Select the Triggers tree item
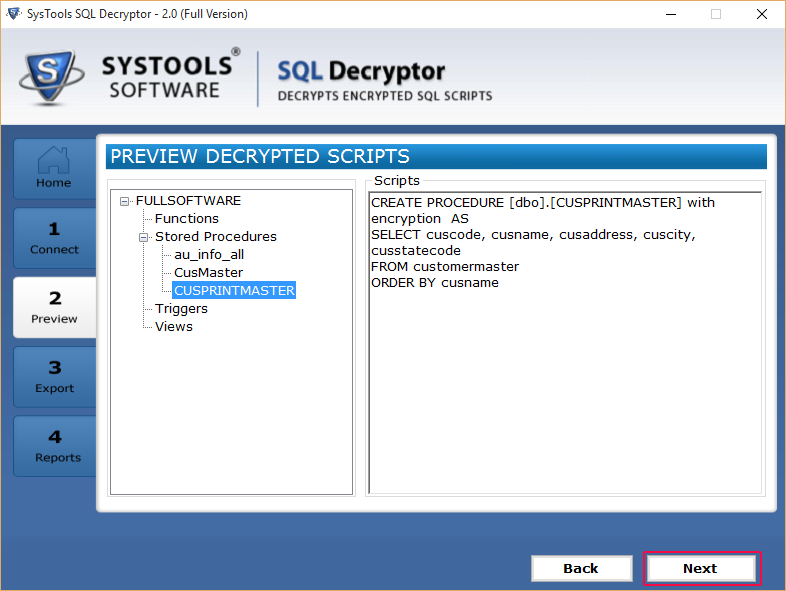This screenshot has height=591, width=786. pyautogui.click(x=181, y=309)
